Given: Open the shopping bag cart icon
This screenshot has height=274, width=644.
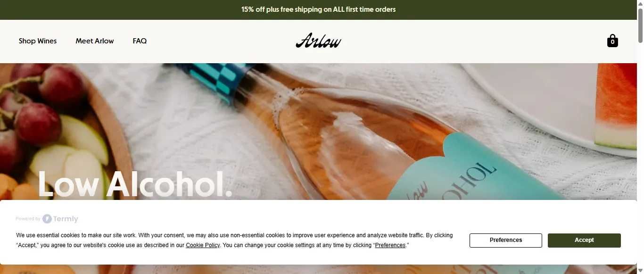Looking at the screenshot, I should pos(612,41).
